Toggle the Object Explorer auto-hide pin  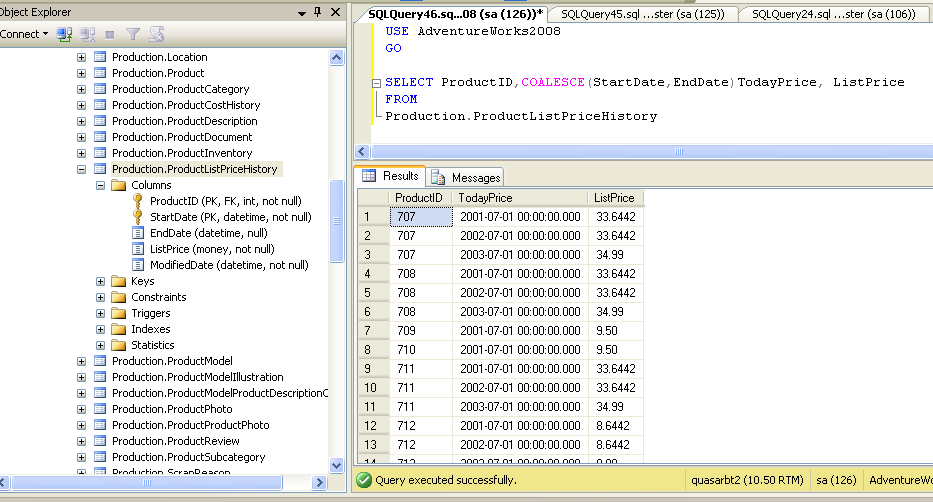317,12
